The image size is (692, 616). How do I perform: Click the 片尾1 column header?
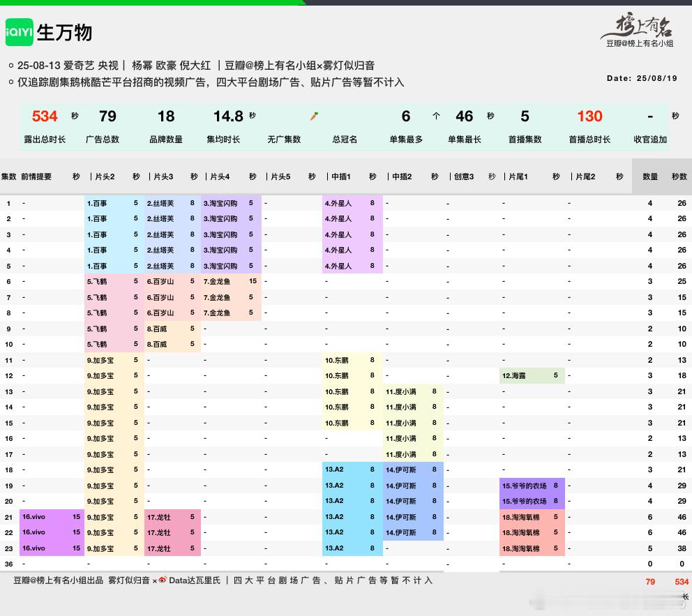coord(518,176)
